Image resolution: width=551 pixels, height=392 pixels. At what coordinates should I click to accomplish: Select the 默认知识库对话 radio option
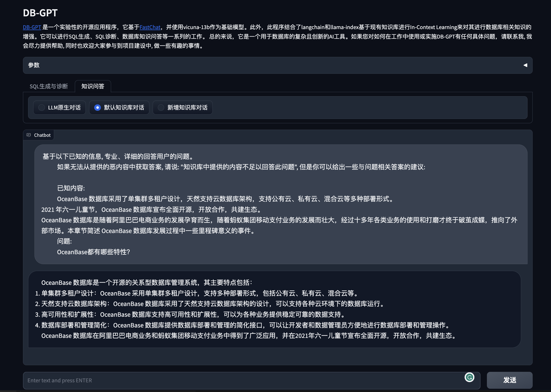coord(97,107)
